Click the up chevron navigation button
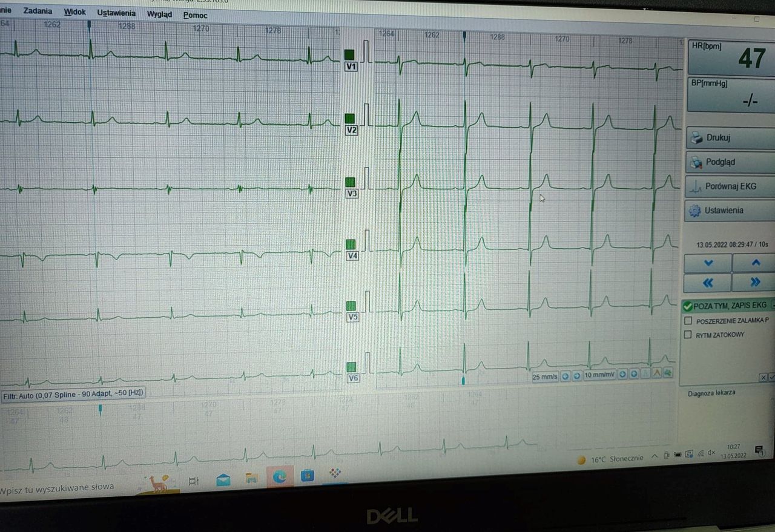The width and height of the screenshot is (775, 532). point(754,263)
